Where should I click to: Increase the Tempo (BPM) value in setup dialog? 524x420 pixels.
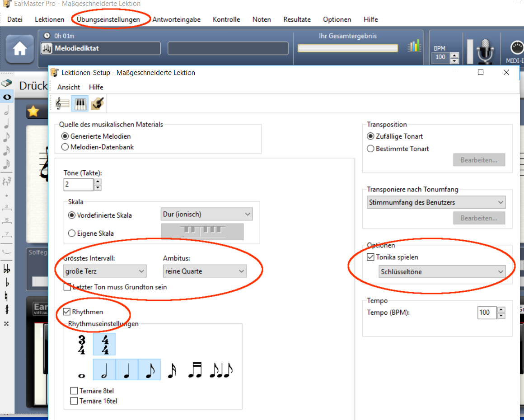point(501,310)
